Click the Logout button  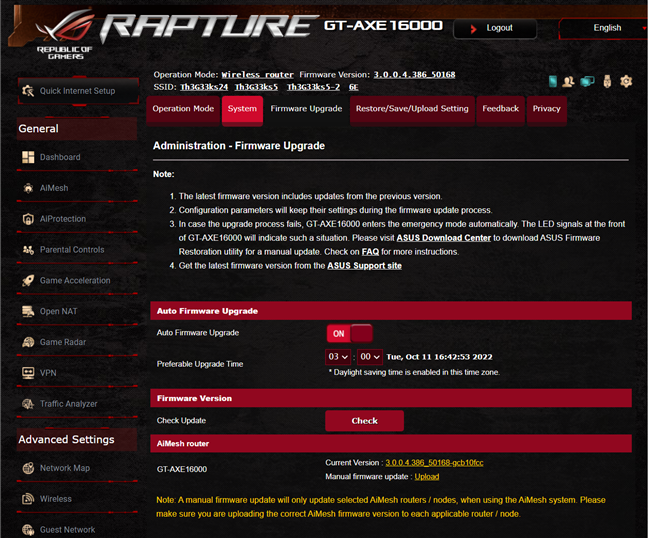pyautogui.click(x=495, y=29)
